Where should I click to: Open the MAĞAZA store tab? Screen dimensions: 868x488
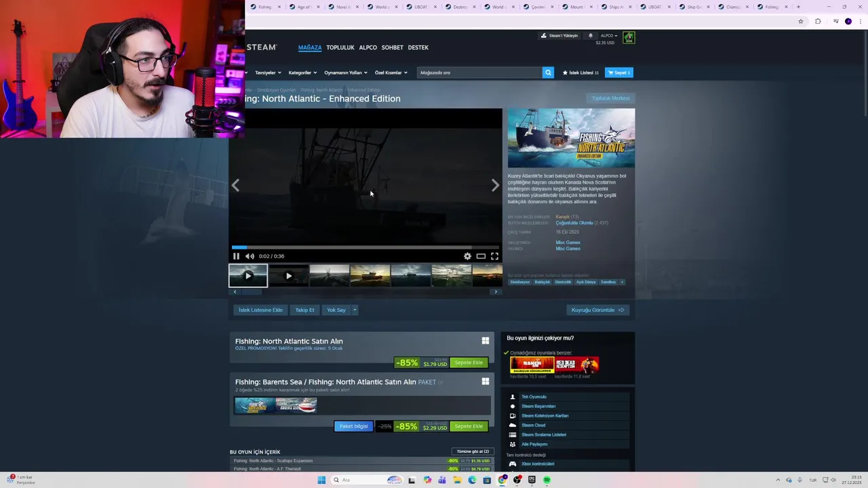(310, 47)
